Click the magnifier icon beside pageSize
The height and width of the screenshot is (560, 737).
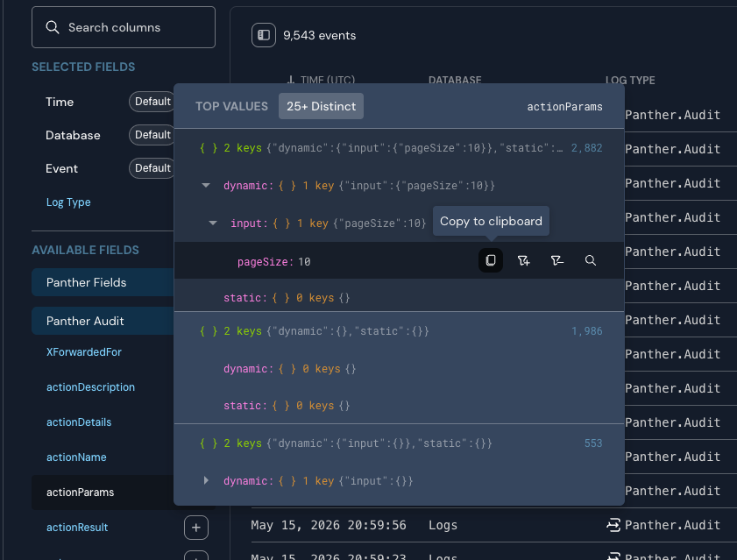click(x=591, y=260)
